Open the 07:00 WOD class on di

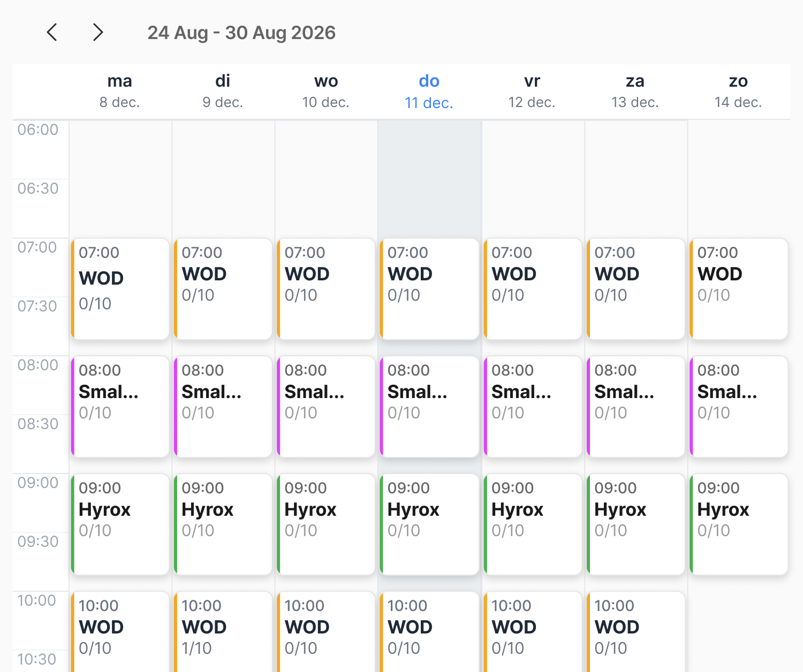click(223, 289)
